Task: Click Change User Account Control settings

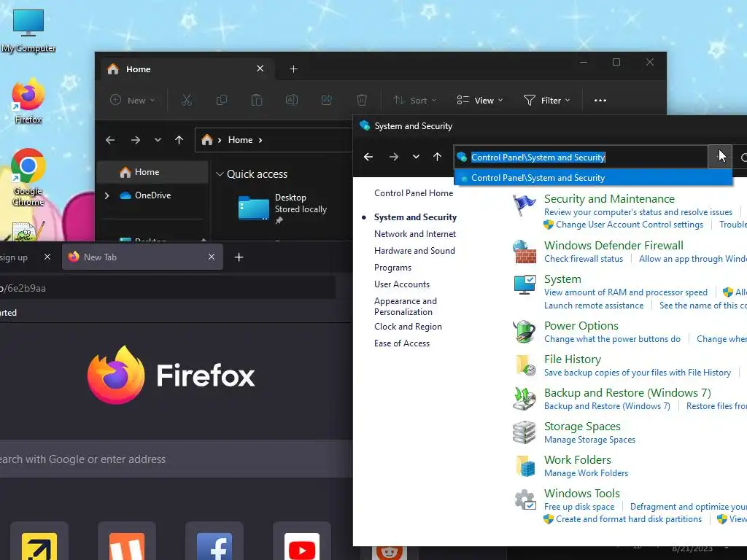Action: 630,225
